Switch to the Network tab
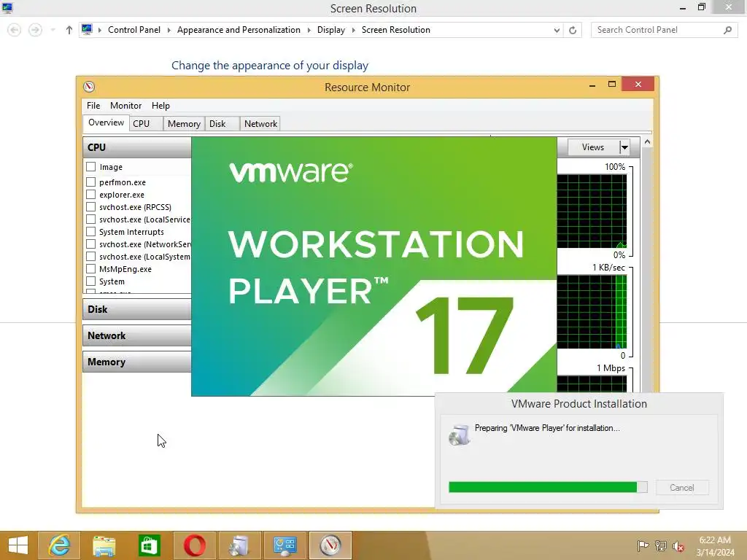Screen dimensions: 747x560 click(x=260, y=123)
